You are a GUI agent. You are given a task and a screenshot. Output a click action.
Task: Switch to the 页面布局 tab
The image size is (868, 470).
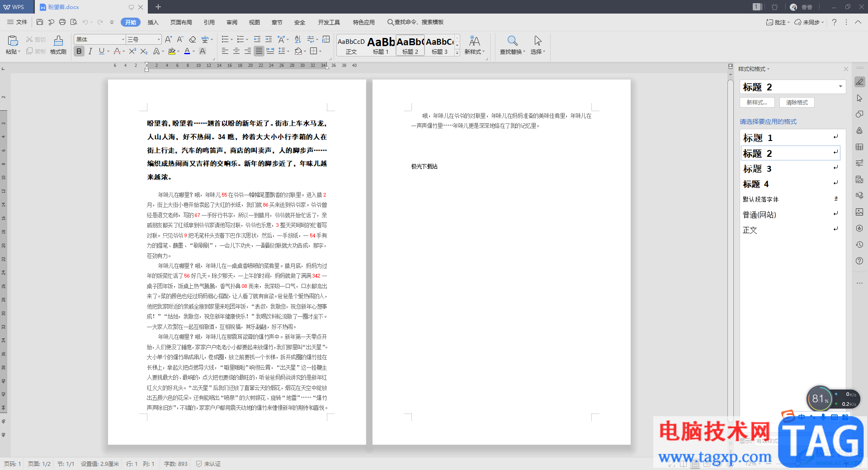pos(181,22)
